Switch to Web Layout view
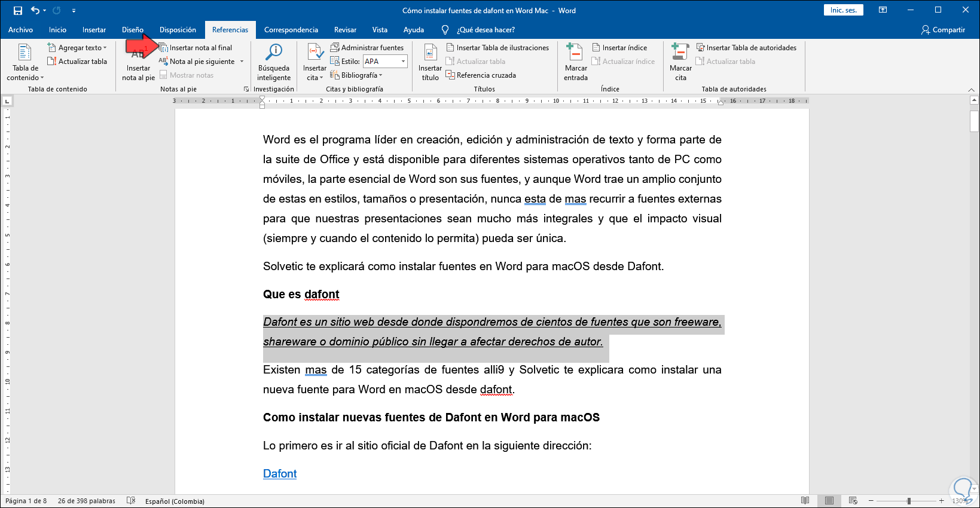980x508 pixels. pos(853,501)
